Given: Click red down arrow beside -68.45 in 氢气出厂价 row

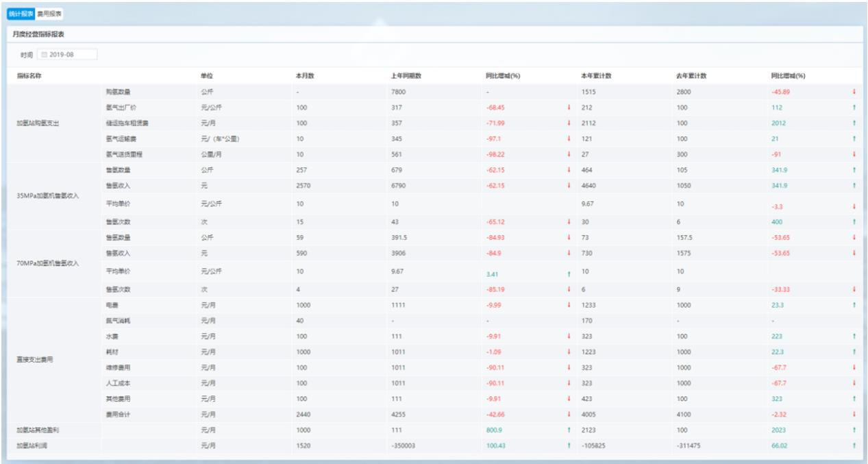Looking at the screenshot, I should coord(568,108).
